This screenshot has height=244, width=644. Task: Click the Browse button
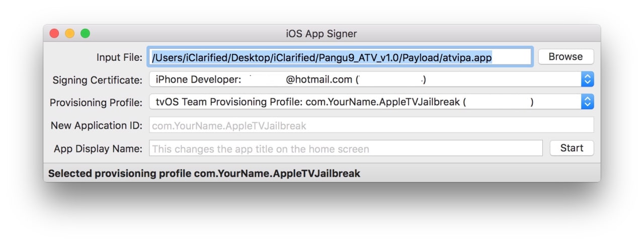[566, 57]
